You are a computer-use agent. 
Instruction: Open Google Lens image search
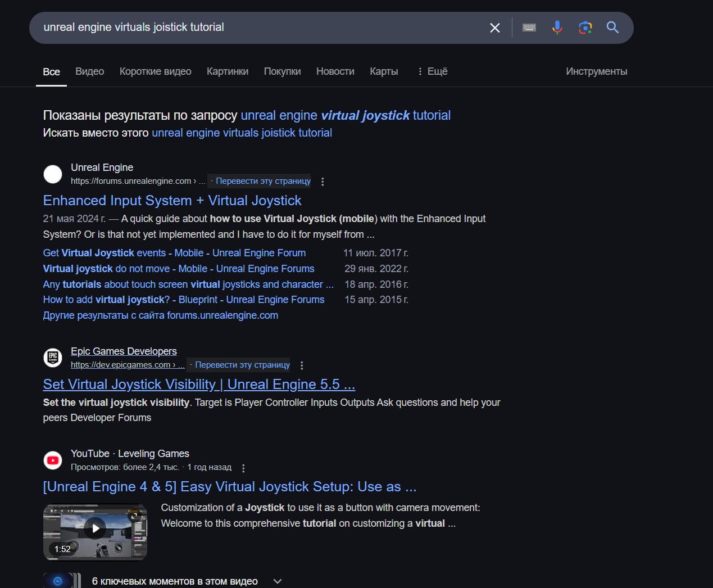pos(585,28)
